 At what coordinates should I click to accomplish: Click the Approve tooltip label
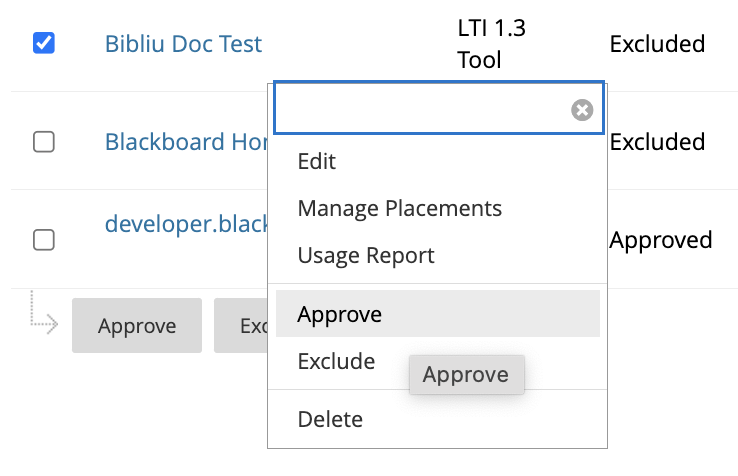(x=465, y=375)
